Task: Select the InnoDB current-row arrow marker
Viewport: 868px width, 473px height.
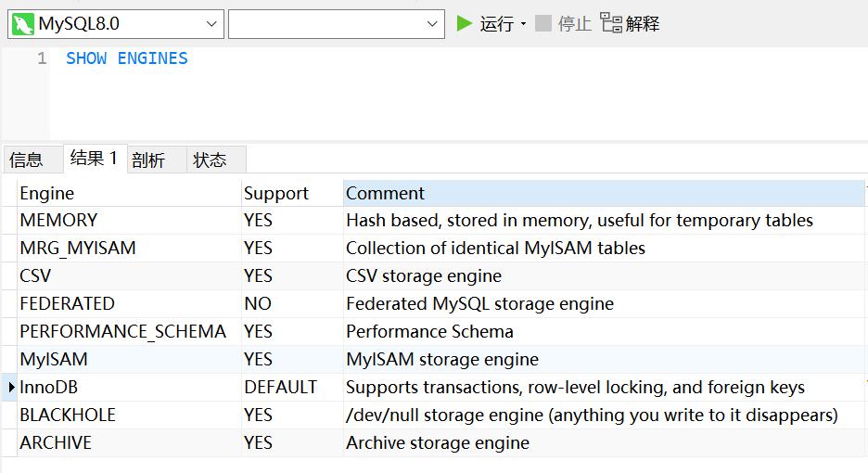Action: [x=11, y=387]
